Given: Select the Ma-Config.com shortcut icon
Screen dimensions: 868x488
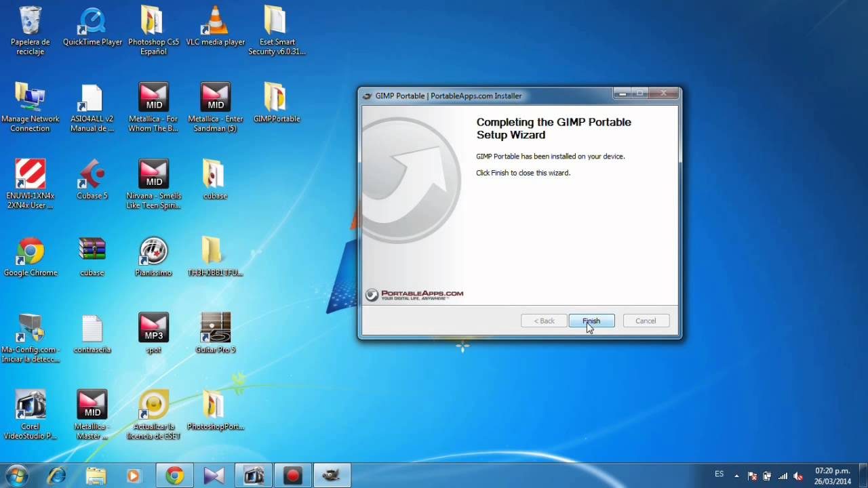Looking at the screenshot, I should click(x=31, y=339).
